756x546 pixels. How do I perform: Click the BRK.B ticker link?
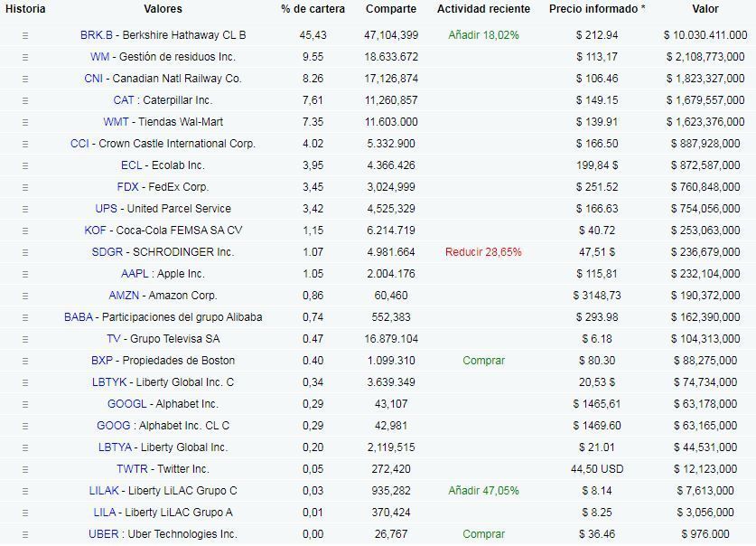point(97,35)
